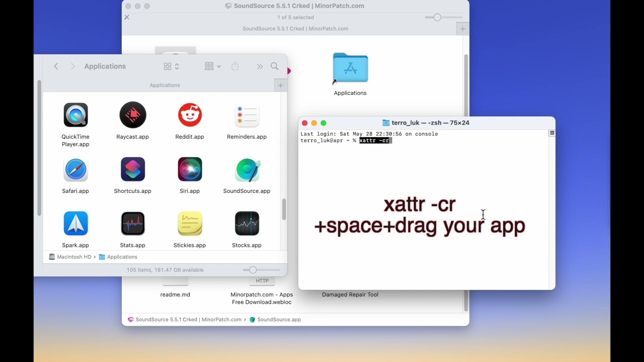Click SoundSource.app in bottom path bar
Viewport: 644px width, 362px height.
(275, 319)
